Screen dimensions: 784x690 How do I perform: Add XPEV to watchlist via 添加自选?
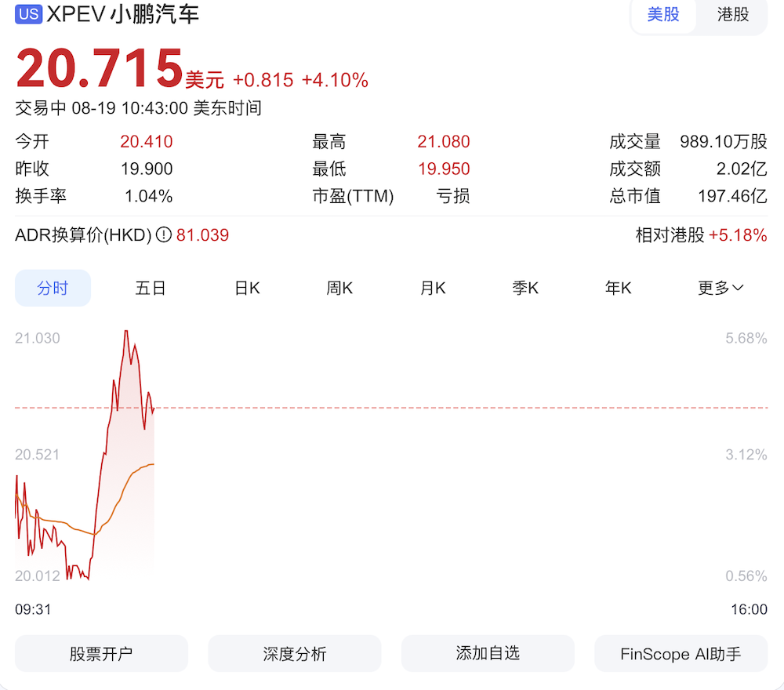(x=487, y=653)
